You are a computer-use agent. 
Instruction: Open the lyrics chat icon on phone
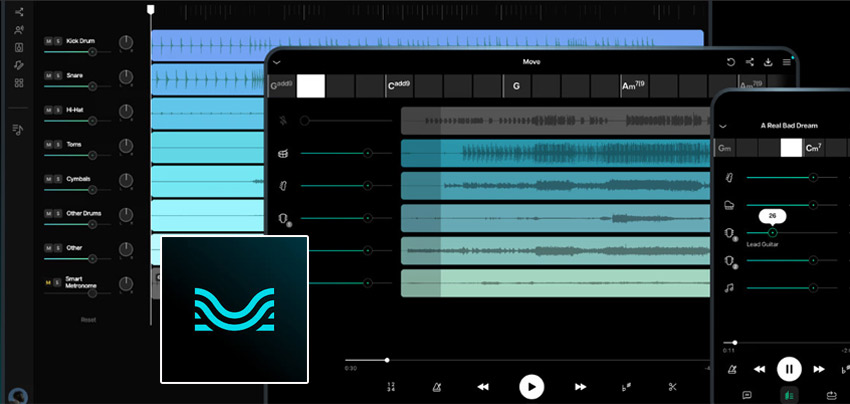747,395
